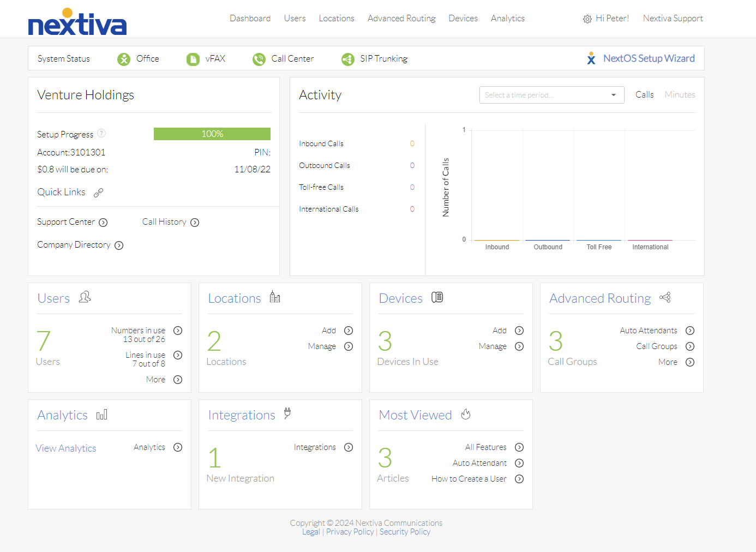Viewport: 756px width, 552px height.
Task: Open Analytics in top navigation
Action: (508, 19)
